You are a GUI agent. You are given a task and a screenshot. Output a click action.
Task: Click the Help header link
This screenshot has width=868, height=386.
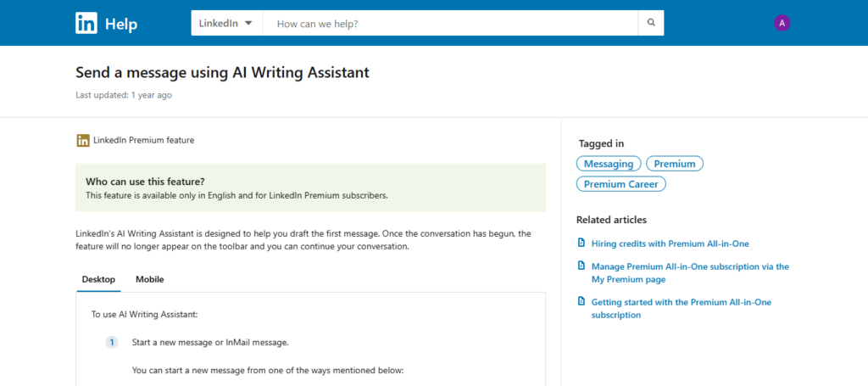pos(121,25)
